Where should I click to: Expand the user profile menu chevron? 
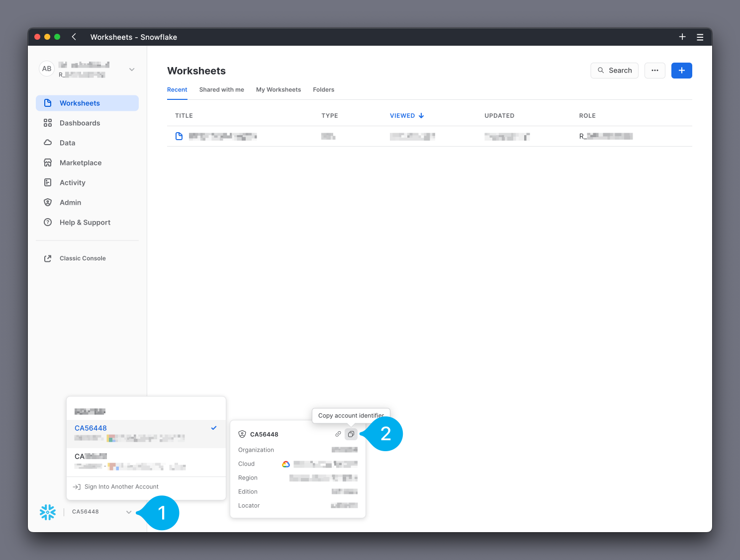(132, 70)
